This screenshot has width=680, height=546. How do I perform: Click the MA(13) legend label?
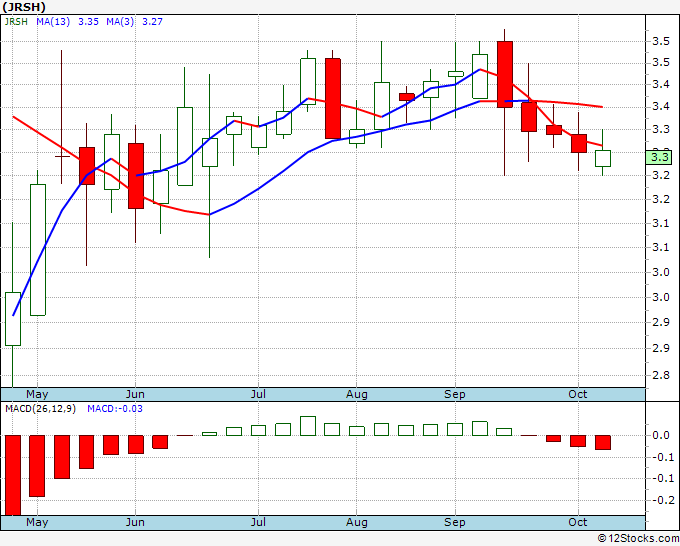coord(53,22)
